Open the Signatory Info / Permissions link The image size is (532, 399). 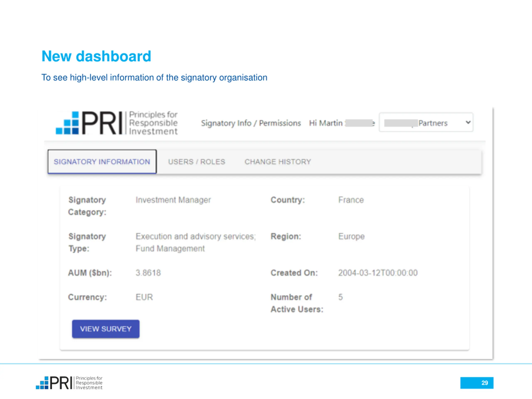[x=251, y=123]
